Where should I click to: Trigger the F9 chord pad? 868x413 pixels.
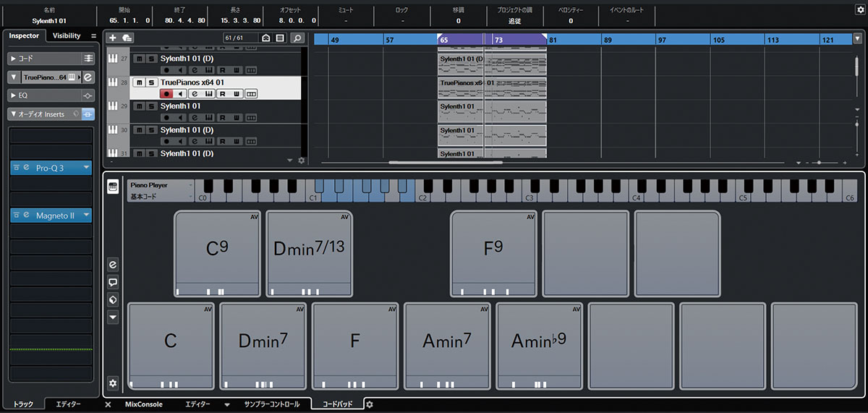493,253
